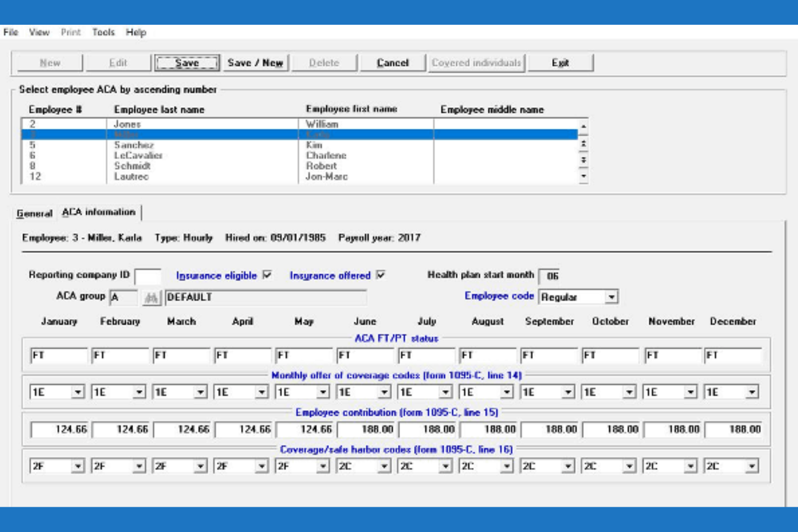Click the Reporting company ID field
The height and width of the screenshot is (532, 798).
click(147, 276)
